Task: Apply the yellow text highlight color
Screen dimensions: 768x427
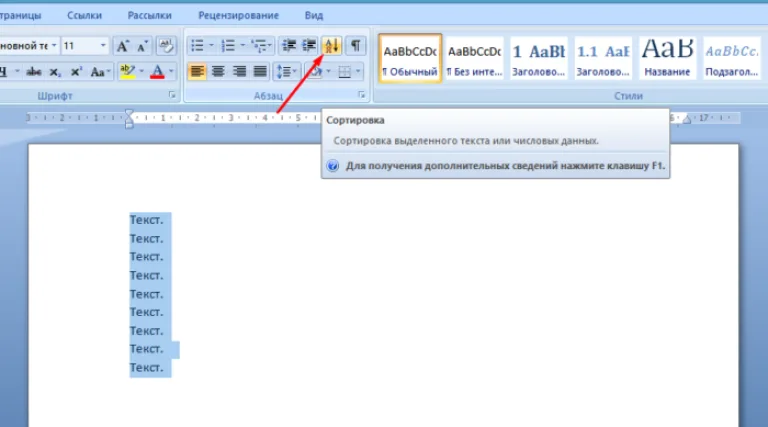Action: (127, 72)
